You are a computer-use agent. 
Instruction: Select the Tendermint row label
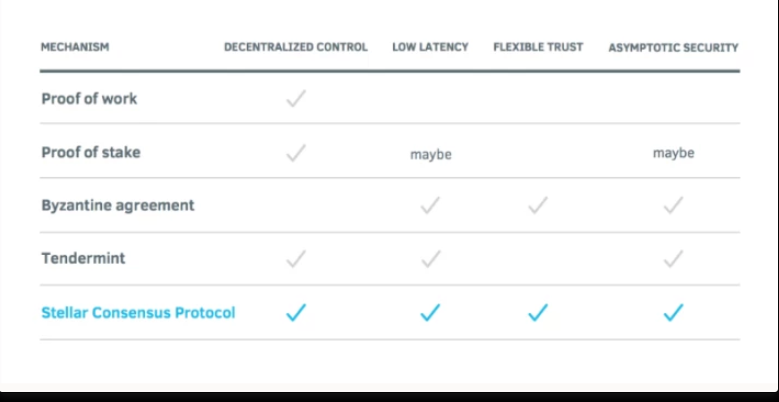point(83,258)
